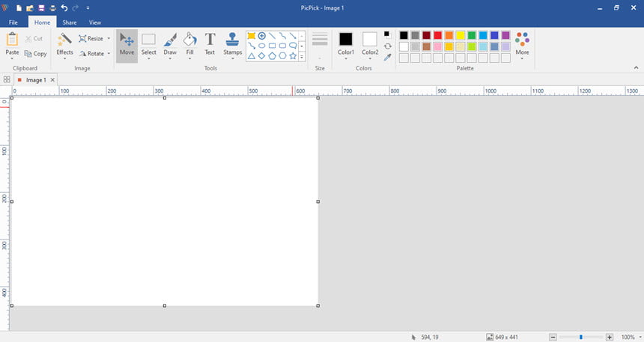This screenshot has width=644, height=342.
Task: Undo the last action
Action: coord(64,7)
